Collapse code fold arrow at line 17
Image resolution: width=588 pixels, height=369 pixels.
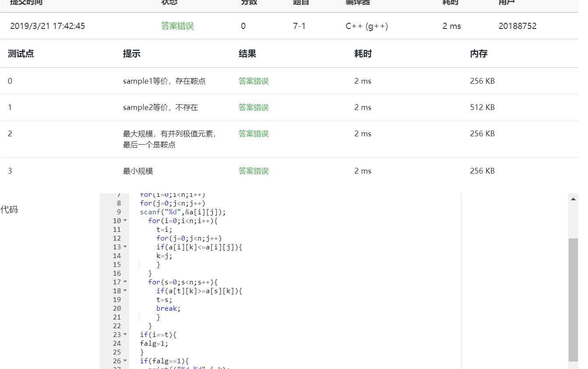pos(125,282)
